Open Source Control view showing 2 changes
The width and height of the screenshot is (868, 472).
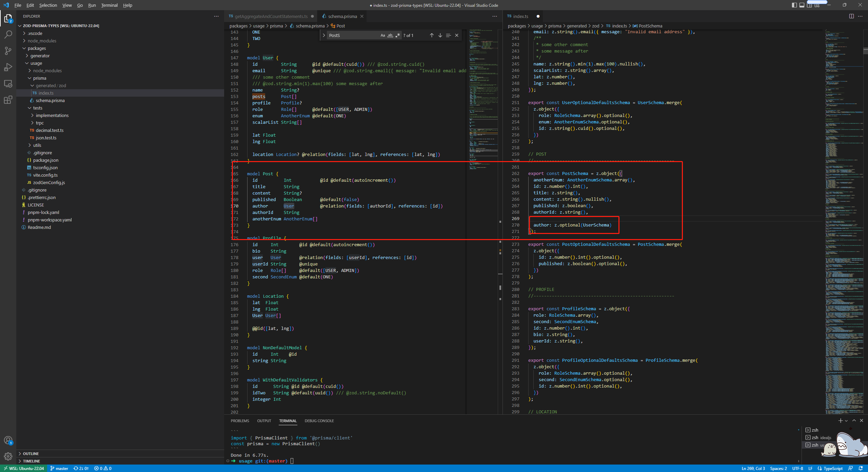(x=8, y=51)
